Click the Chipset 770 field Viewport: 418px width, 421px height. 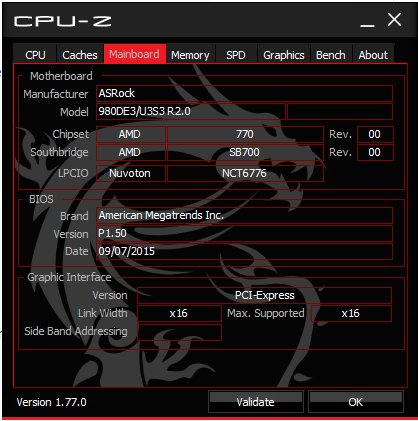click(245, 134)
